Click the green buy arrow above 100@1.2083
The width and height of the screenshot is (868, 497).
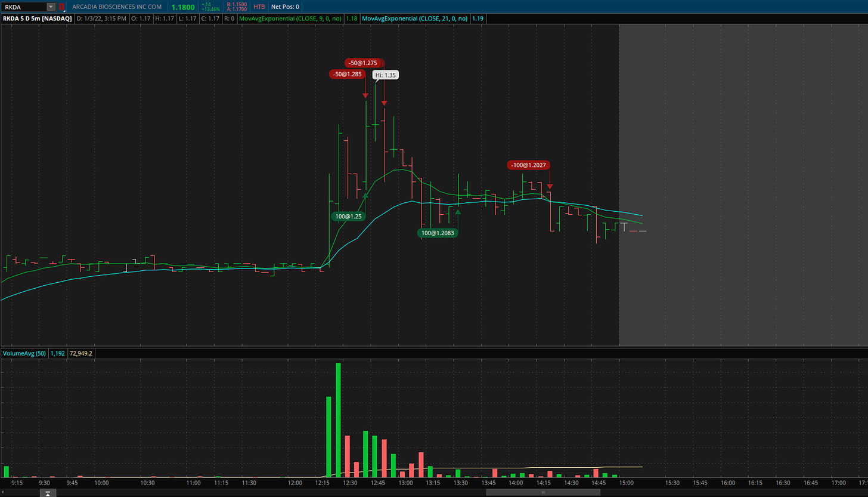pos(458,211)
